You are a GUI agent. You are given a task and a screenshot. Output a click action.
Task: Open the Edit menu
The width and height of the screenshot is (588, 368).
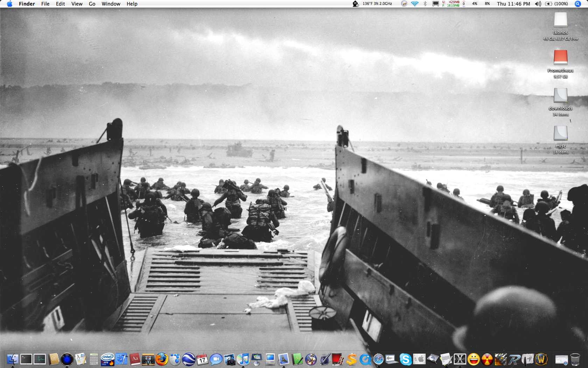point(61,4)
